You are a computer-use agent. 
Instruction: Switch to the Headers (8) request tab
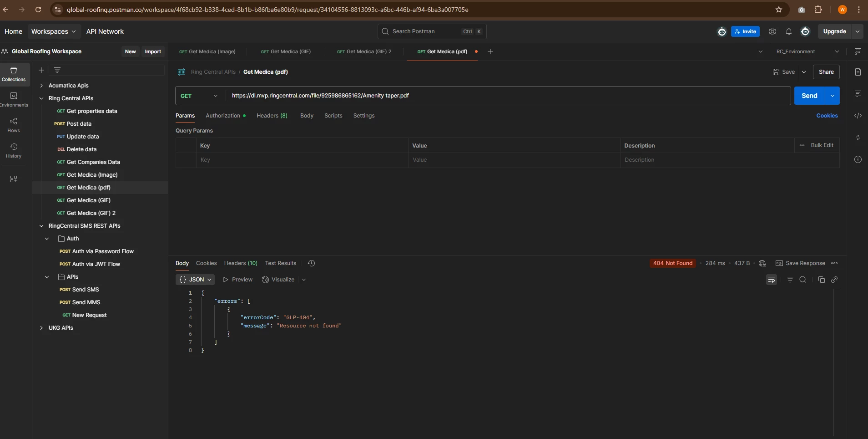pyautogui.click(x=272, y=116)
